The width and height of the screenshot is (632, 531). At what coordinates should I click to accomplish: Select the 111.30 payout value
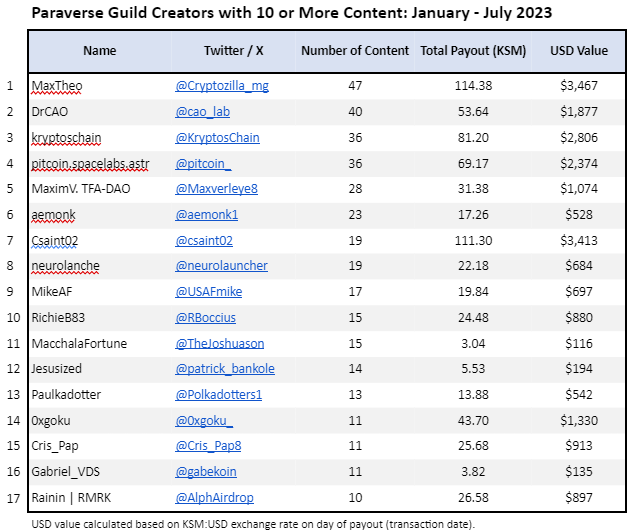473,241
